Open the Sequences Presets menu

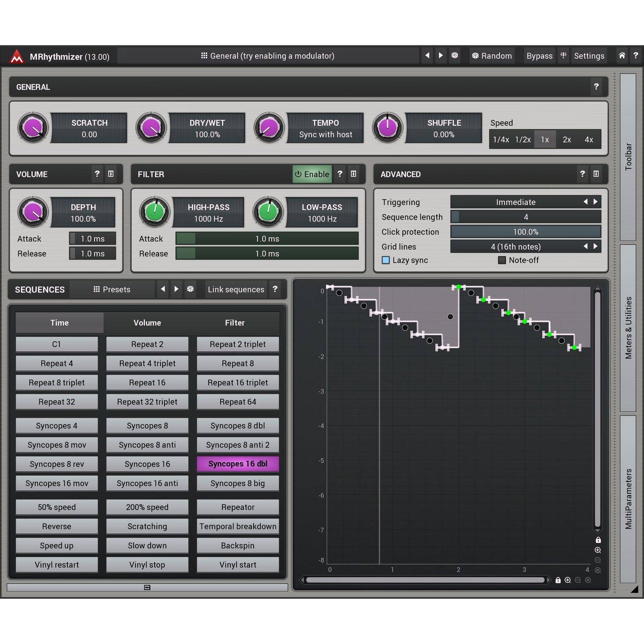point(112,290)
